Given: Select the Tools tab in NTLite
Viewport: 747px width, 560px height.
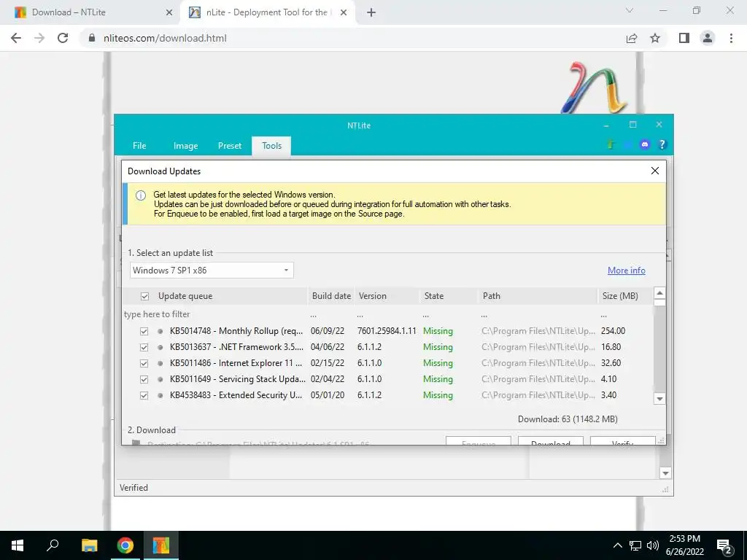Looking at the screenshot, I should click(271, 146).
